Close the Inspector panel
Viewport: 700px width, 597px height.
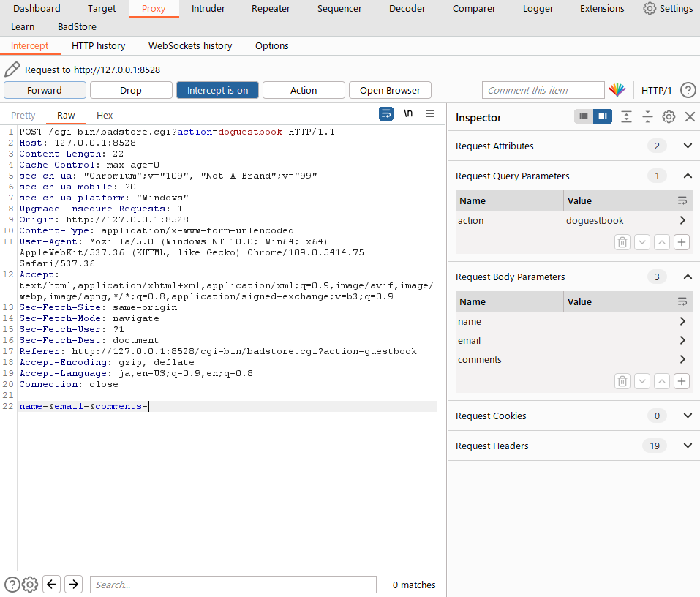click(689, 117)
